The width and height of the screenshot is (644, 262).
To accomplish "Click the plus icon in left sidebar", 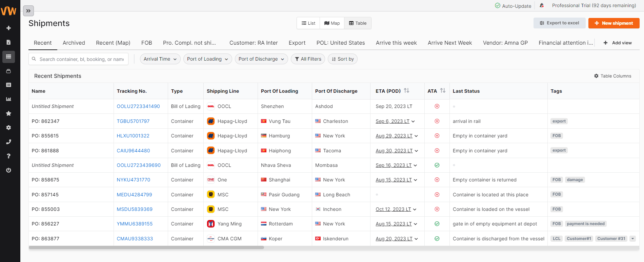I will pyautogui.click(x=9, y=28).
